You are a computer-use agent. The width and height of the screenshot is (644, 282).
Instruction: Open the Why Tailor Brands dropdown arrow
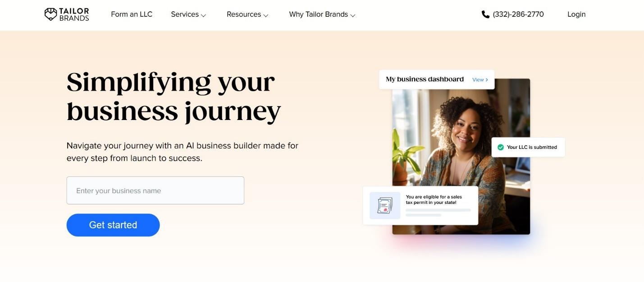click(353, 15)
